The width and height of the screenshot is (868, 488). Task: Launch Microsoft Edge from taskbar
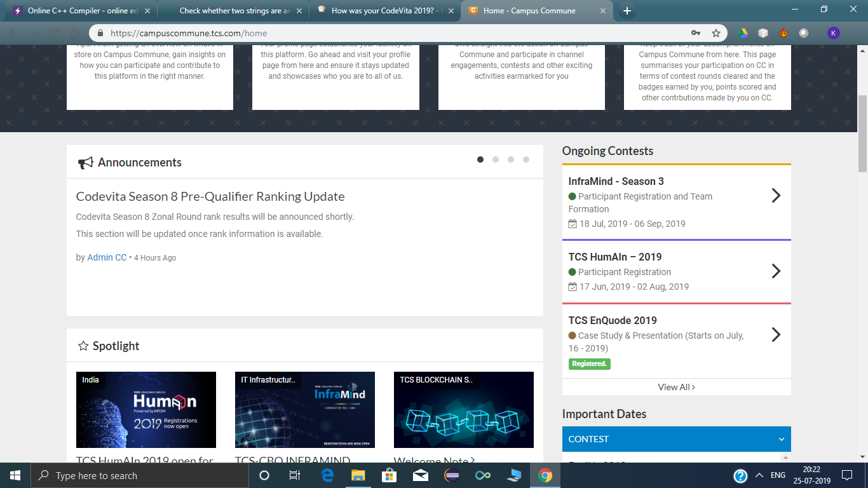[328, 475]
